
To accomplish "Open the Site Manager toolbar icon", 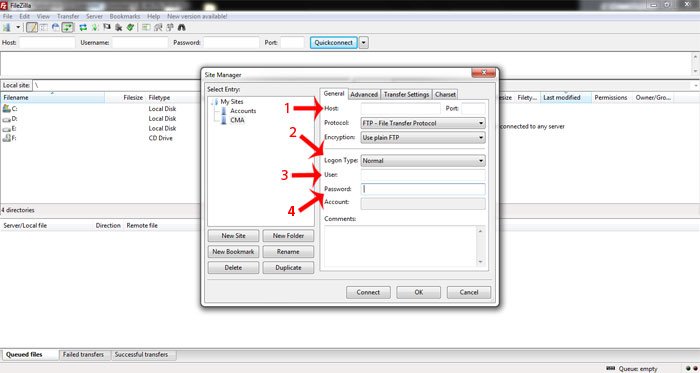I will point(7,28).
